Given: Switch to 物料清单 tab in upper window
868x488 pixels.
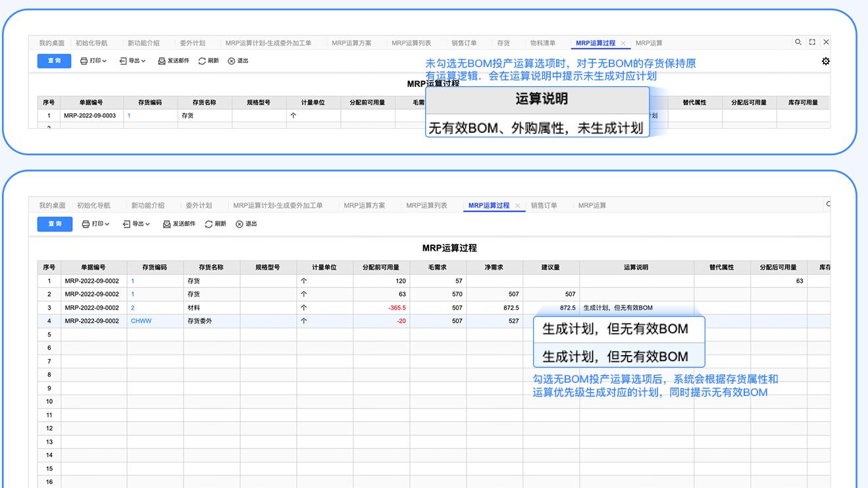Looking at the screenshot, I should tap(543, 43).
